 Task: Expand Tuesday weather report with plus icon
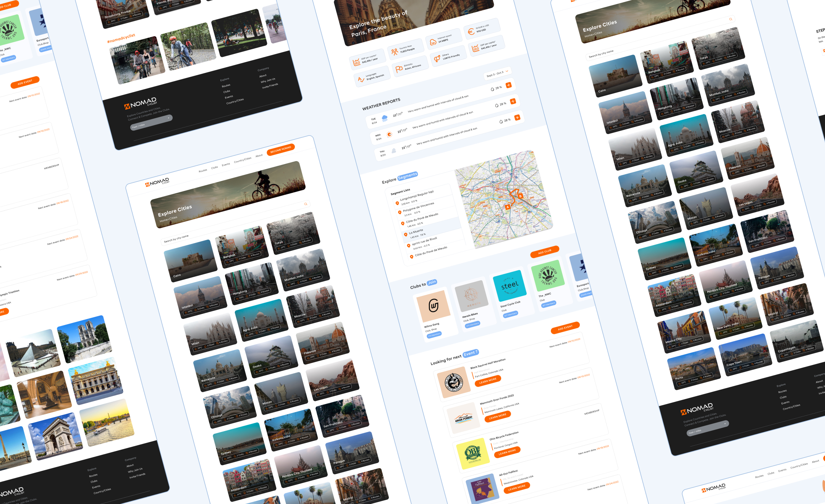[508, 85]
